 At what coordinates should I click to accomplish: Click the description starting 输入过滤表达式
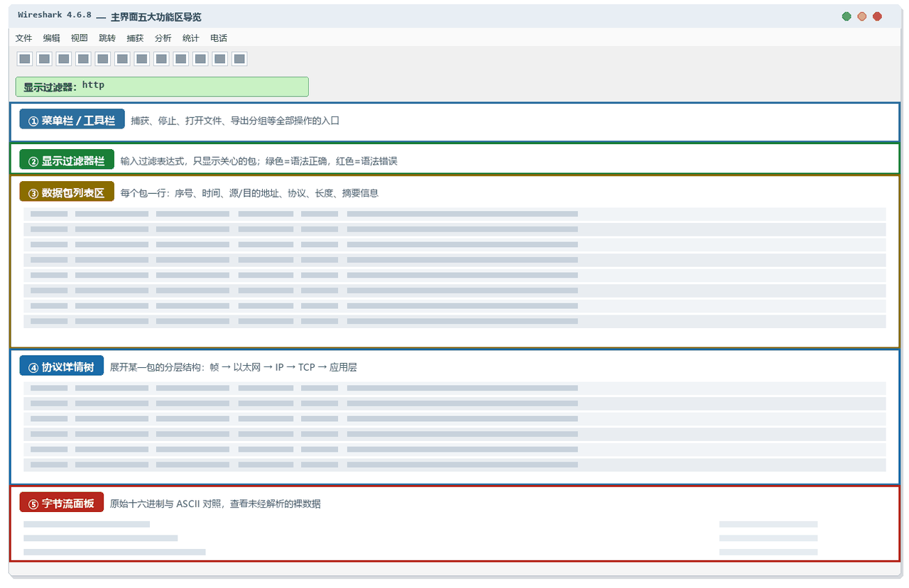tap(259, 161)
